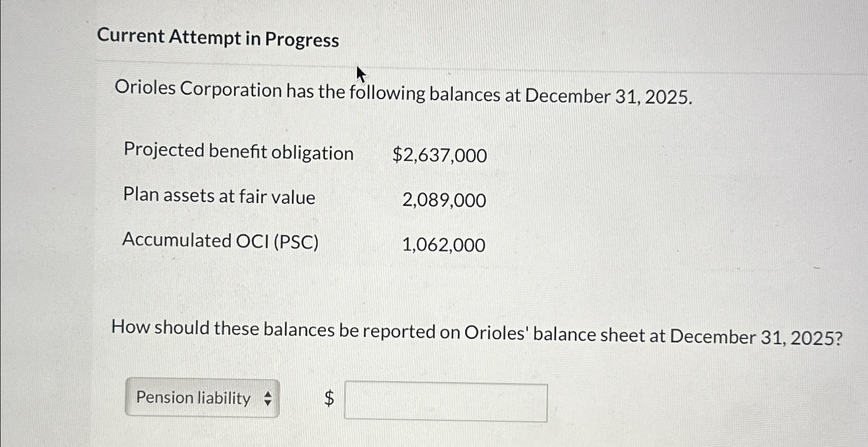Viewport: 868px width, 447px height.
Task: Click the sort arrows icon beside Pension liability
Action: 269,399
